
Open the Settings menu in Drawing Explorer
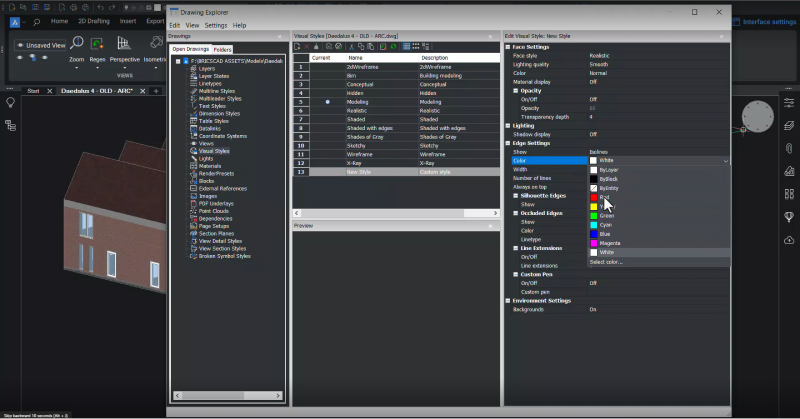pyautogui.click(x=216, y=26)
